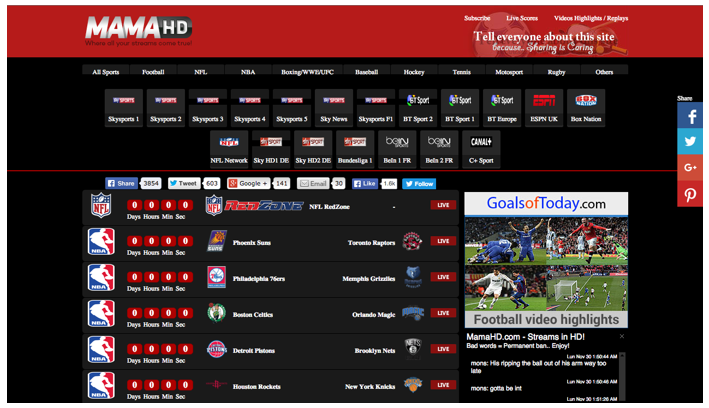The width and height of the screenshot is (709, 408).
Task: Click the Brooklyn Nets team name
Action: tap(374, 351)
